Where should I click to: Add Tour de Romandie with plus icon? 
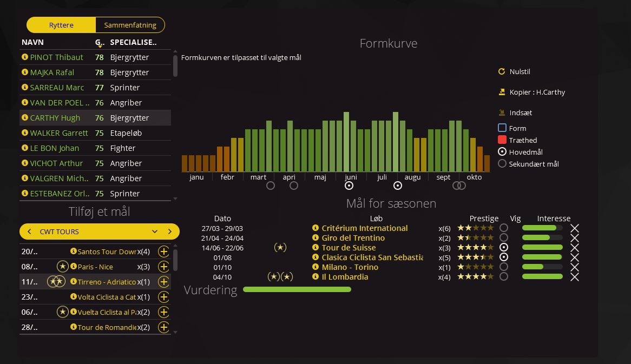click(163, 327)
